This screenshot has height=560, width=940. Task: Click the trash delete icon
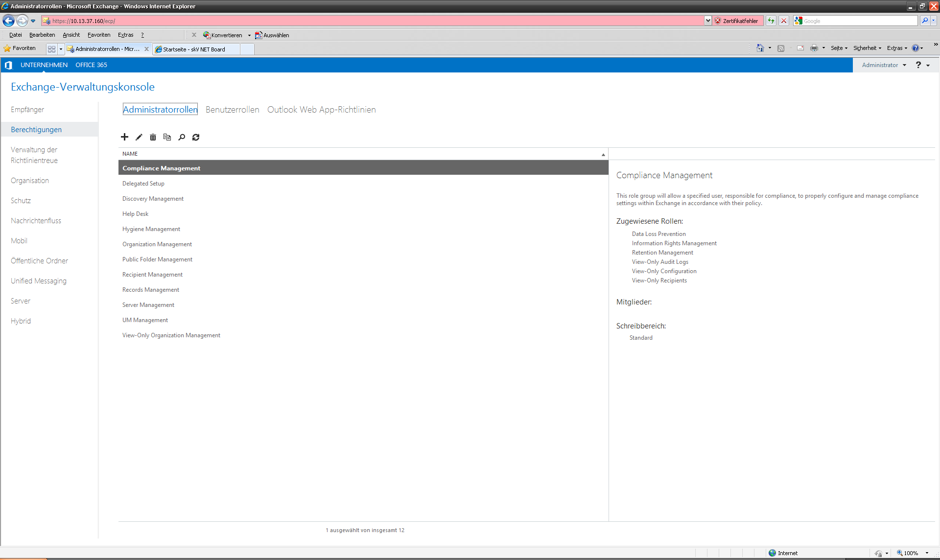tap(153, 137)
